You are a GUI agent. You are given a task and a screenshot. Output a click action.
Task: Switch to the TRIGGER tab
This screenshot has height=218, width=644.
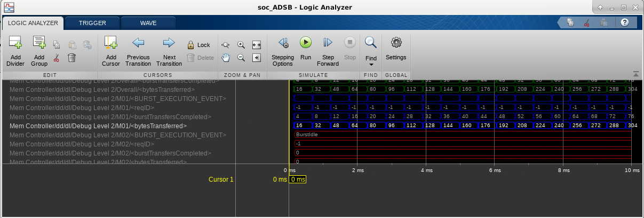92,23
